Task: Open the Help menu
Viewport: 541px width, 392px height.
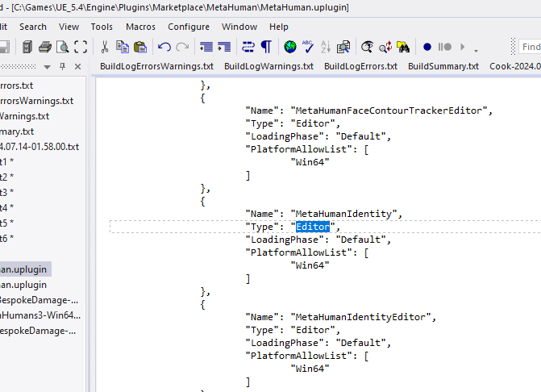Action: 279,27
